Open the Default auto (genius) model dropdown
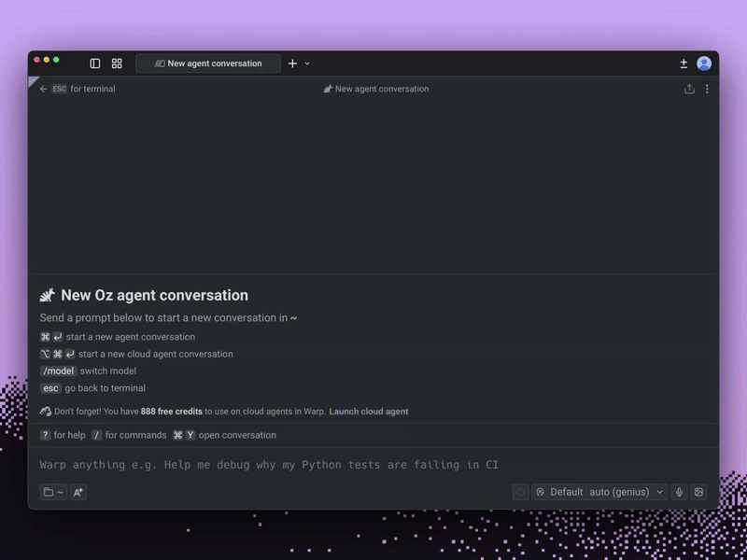The width and height of the screenshot is (747, 560). pyautogui.click(x=599, y=492)
